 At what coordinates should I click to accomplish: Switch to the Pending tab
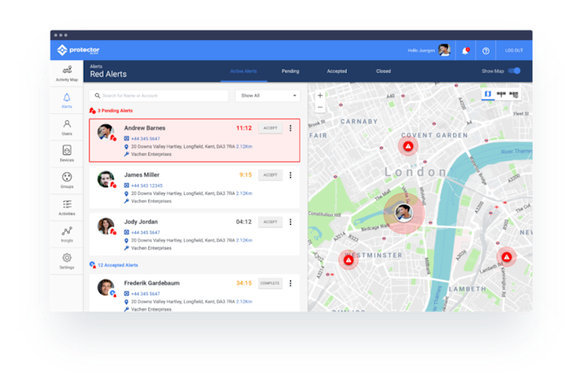tap(290, 71)
